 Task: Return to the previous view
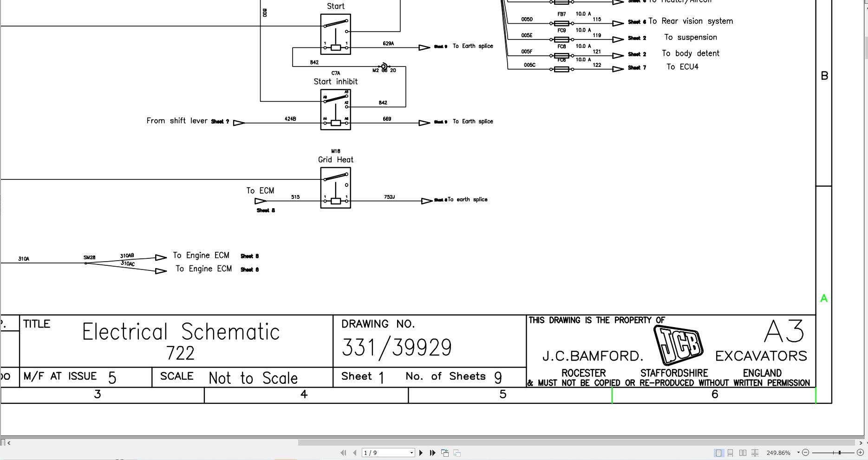445,452
